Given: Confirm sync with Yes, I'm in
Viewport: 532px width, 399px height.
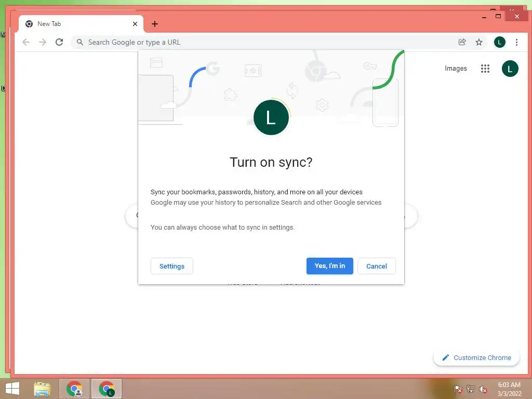Looking at the screenshot, I should (330, 266).
